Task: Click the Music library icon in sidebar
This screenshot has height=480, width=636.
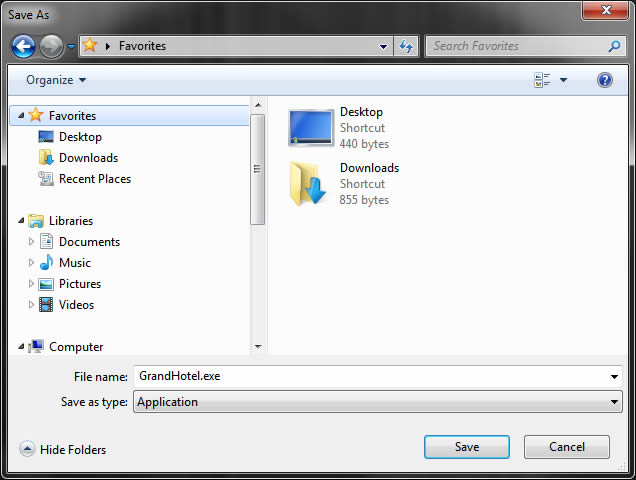Action: (x=46, y=263)
